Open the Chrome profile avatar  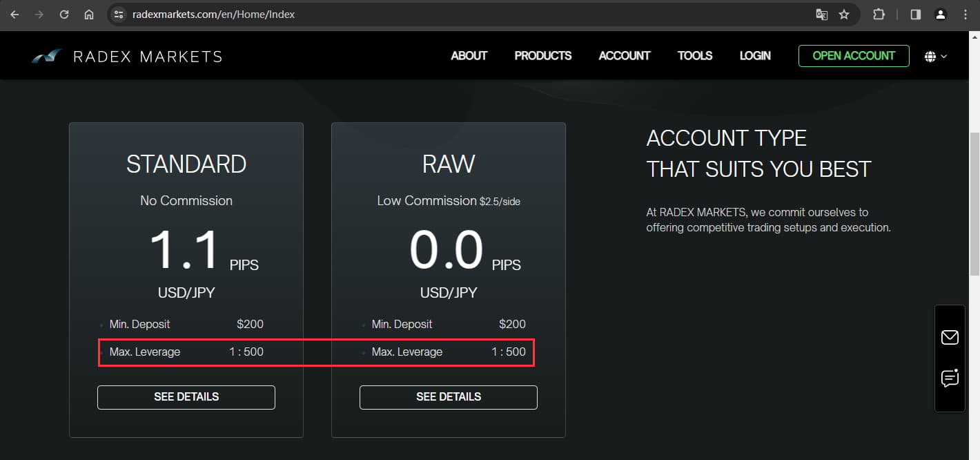(x=940, y=14)
